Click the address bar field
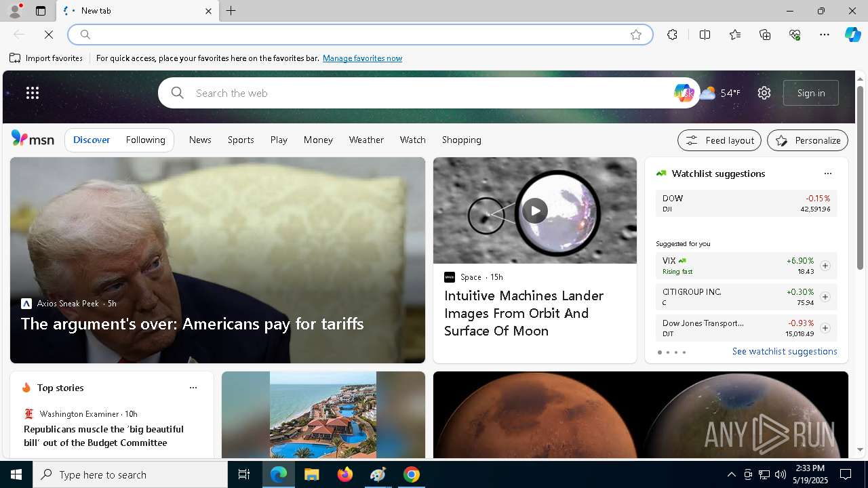This screenshot has height=488, width=868. [x=360, y=35]
